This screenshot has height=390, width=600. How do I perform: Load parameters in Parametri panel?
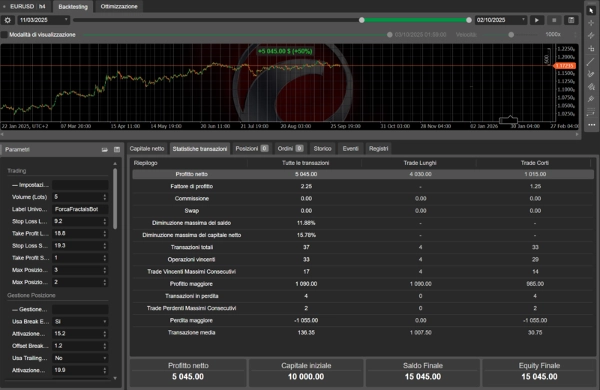104,150
